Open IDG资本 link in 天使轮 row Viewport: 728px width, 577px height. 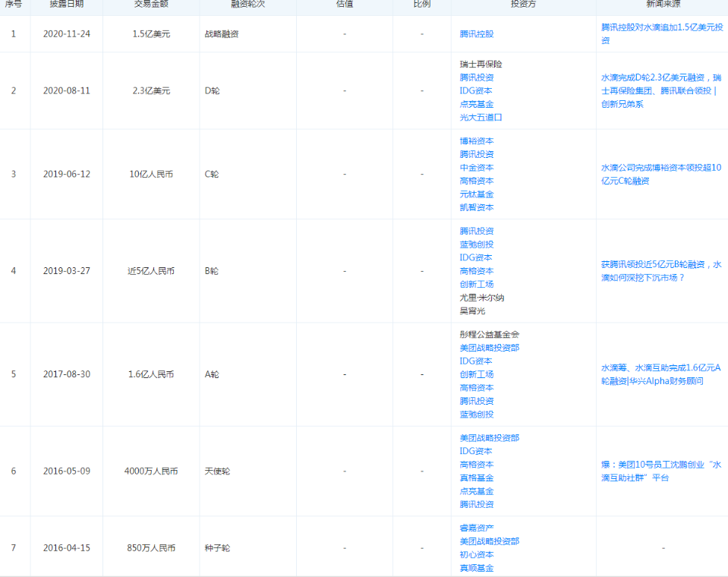[475, 451]
